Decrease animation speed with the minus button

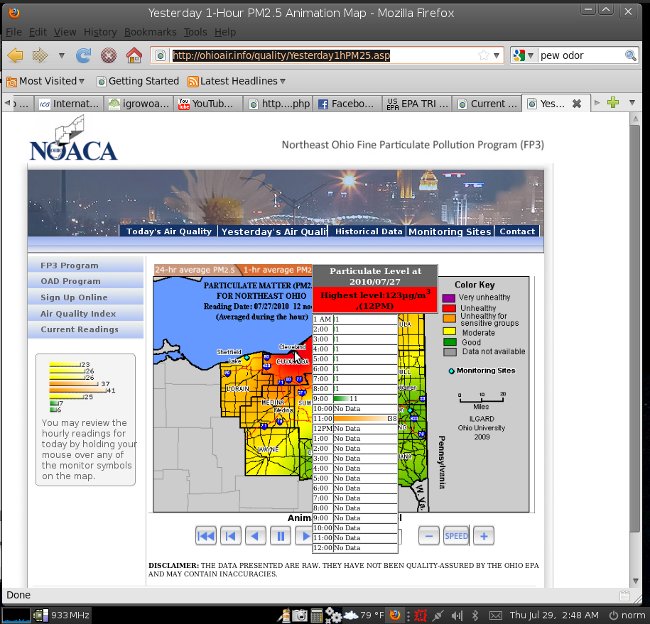(429, 536)
